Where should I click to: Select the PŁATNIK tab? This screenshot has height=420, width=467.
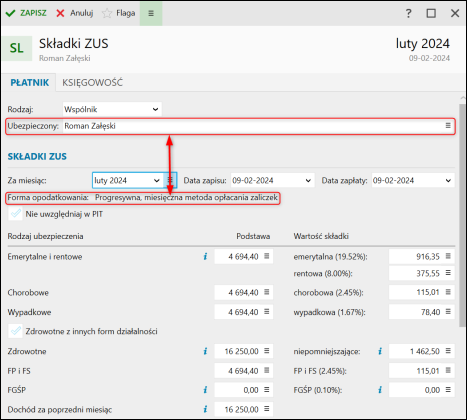pyautogui.click(x=30, y=83)
